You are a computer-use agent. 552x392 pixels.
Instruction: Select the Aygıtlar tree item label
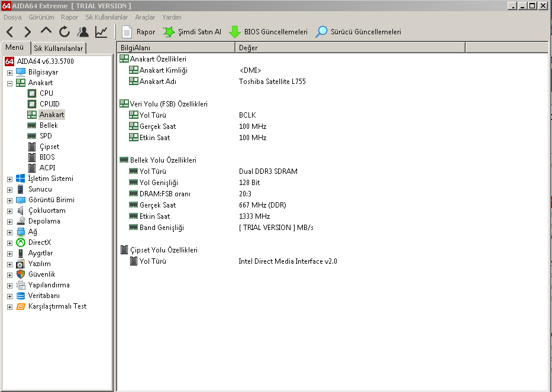click(x=40, y=253)
